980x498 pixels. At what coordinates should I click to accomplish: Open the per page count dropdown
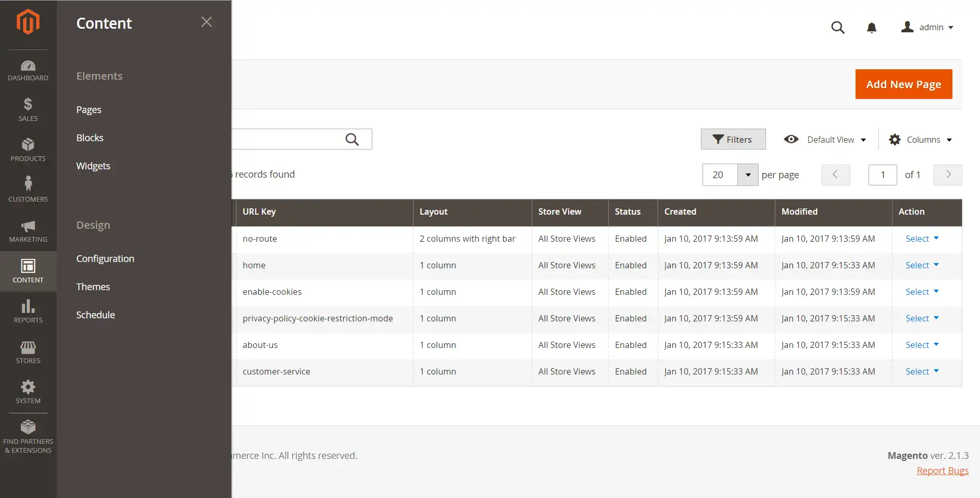tap(748, 175)
